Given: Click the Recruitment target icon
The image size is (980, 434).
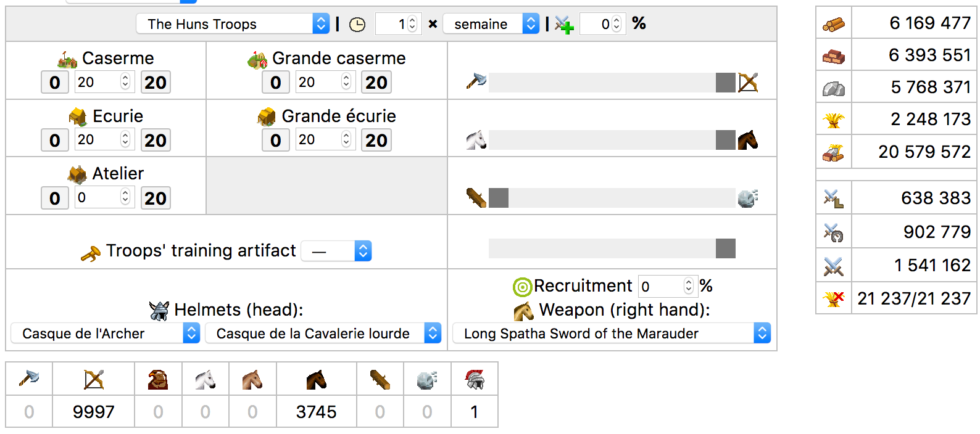Looking at the screenshot, I should [x=523, y=287].
